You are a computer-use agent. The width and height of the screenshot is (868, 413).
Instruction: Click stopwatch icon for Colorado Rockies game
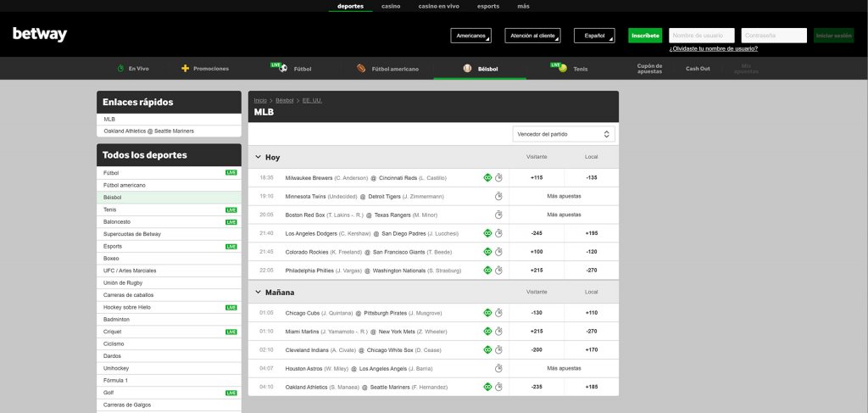point(498,252)
